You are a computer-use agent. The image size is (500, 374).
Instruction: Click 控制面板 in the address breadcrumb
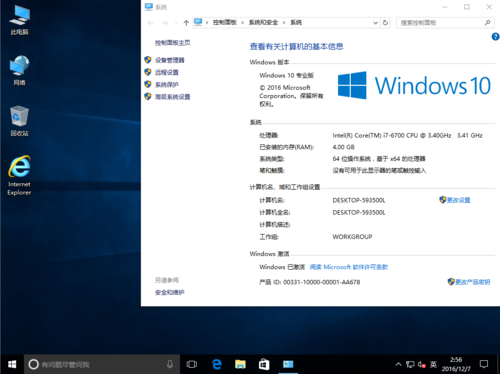pos(225,22)
